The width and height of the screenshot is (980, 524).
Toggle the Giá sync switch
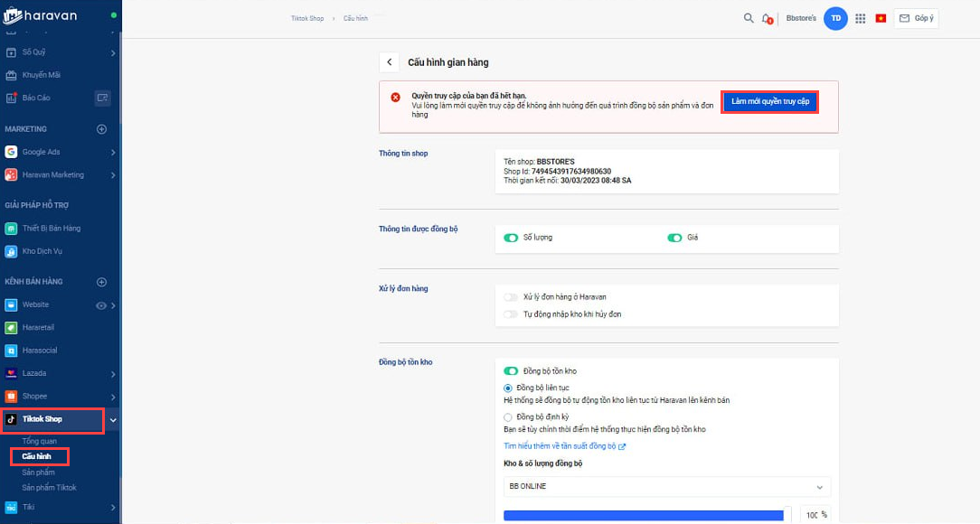click(674, 238)
